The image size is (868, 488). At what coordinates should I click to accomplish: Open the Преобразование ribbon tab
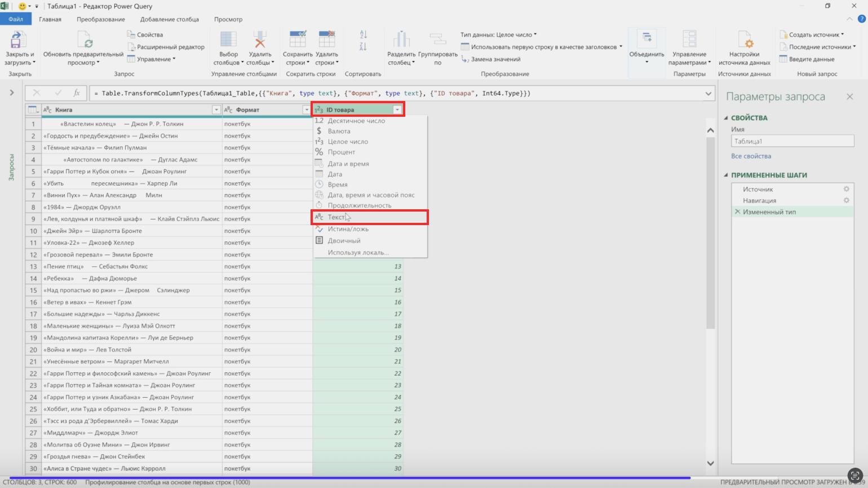[x=101, y=19]
